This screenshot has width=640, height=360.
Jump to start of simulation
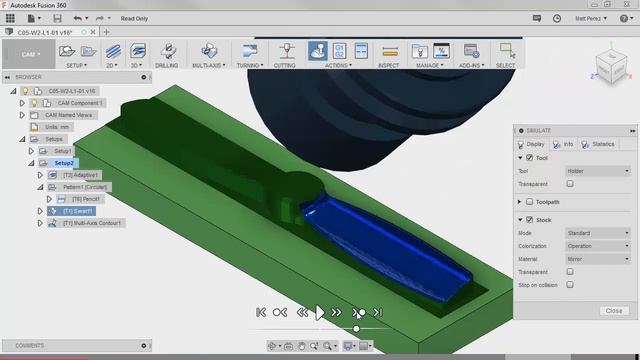(x=261, y=313)
